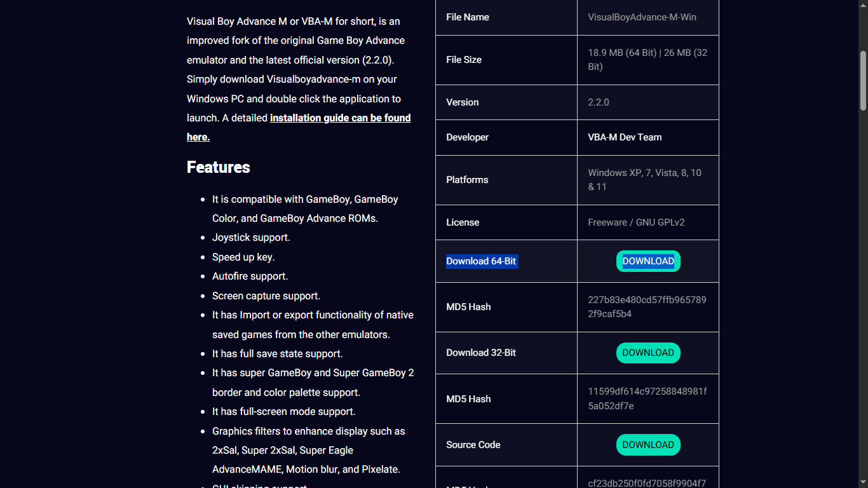The image size is (868, 488).
Task: Click the DOWNLOAD button for 32-Bit
Action: pos(648,353)
